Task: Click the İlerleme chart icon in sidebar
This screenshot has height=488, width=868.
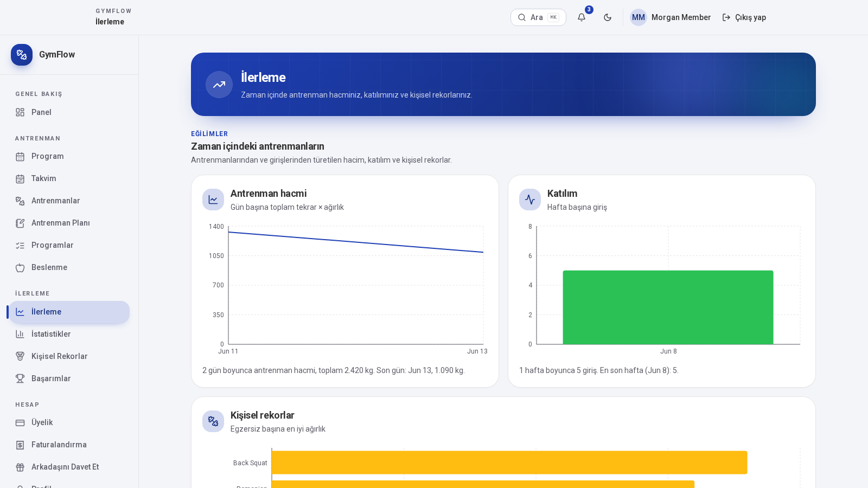Action: 20,312
